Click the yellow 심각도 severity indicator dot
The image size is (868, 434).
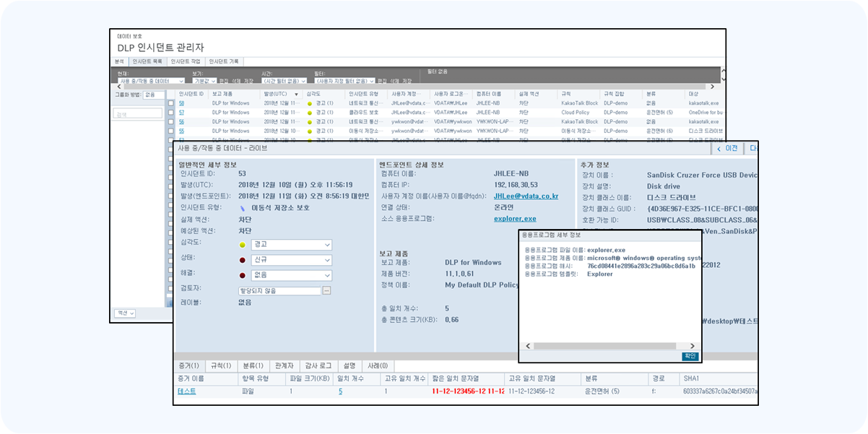point(243,245)
